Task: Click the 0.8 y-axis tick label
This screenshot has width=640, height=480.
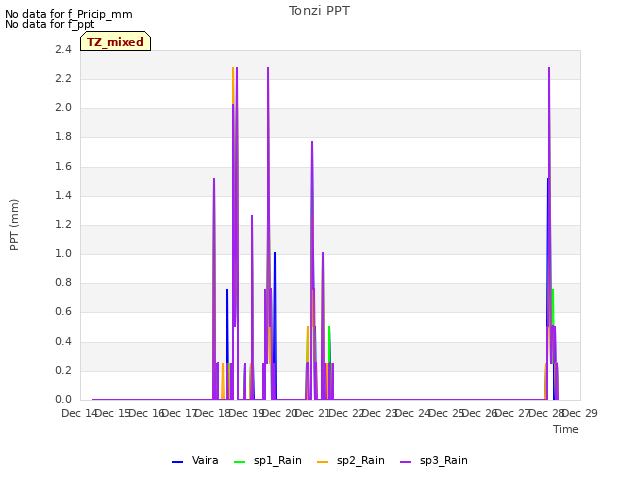Action: pyautogui.click(x=63, y=282)
